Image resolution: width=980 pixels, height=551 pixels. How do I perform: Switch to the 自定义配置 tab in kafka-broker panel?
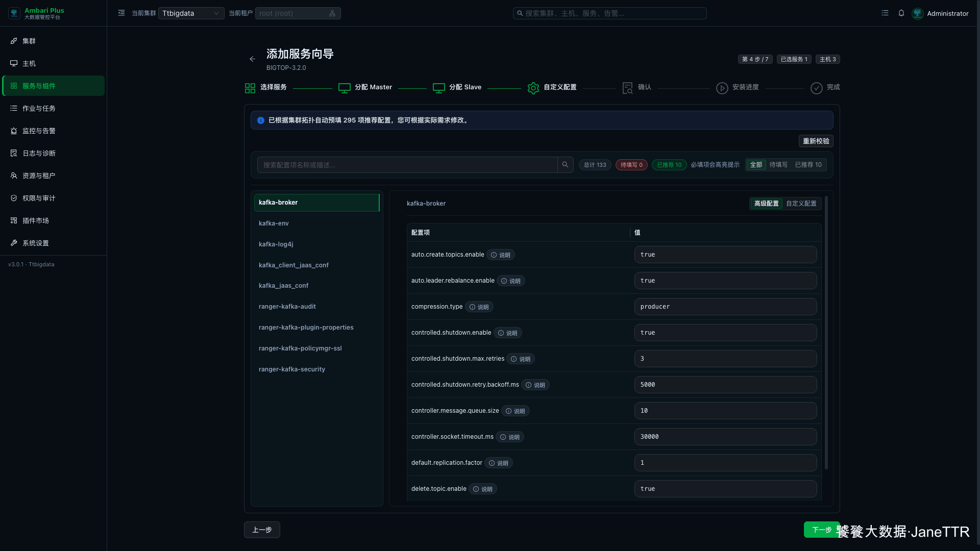pyautogui.click(x=801, y=204)
